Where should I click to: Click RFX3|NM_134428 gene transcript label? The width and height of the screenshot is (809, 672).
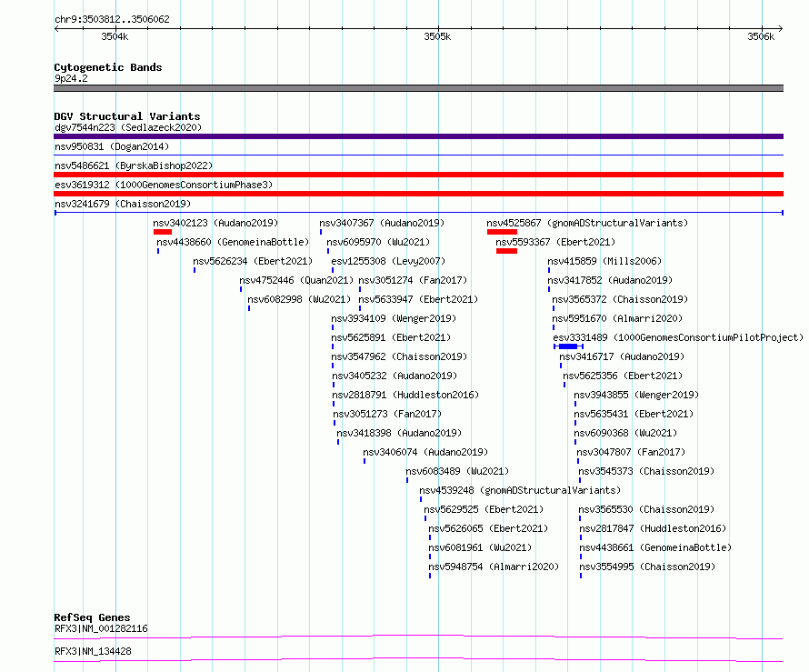(93, 651)
